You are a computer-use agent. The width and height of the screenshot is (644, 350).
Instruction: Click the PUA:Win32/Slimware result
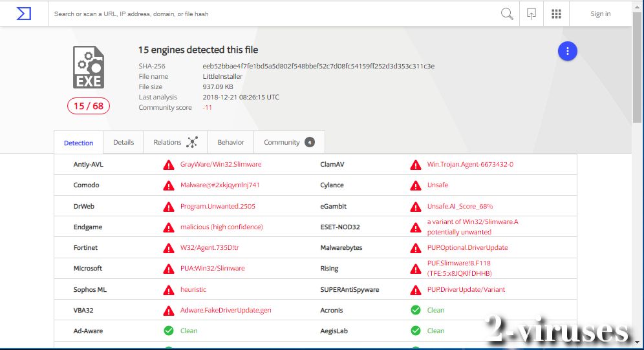coord(212,268)
